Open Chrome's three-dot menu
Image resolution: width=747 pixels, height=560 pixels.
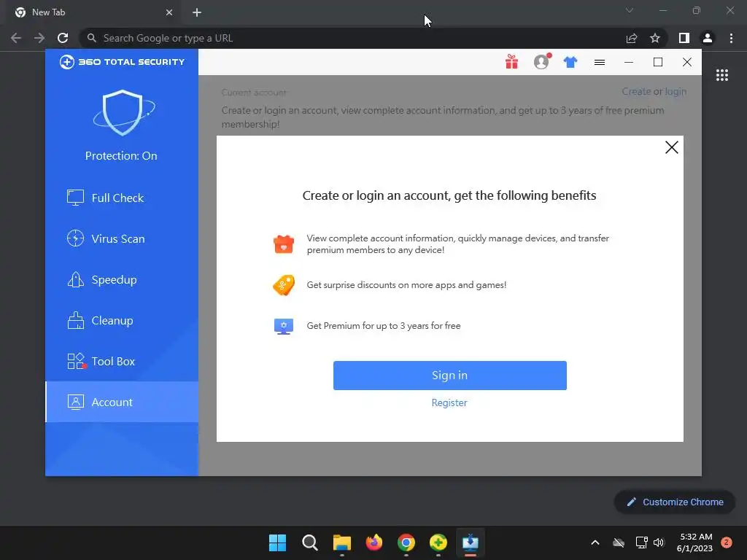tap(731, 38)
